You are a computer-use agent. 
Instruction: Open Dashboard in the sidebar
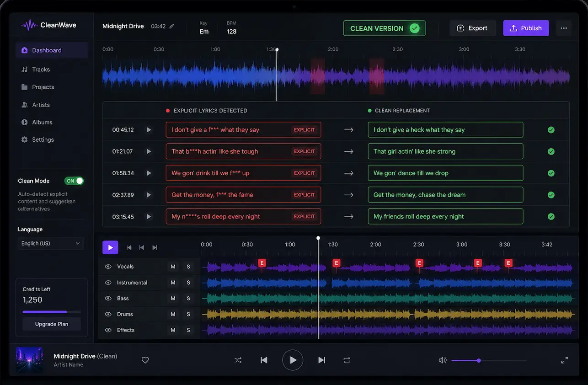[x=52, y=50]
